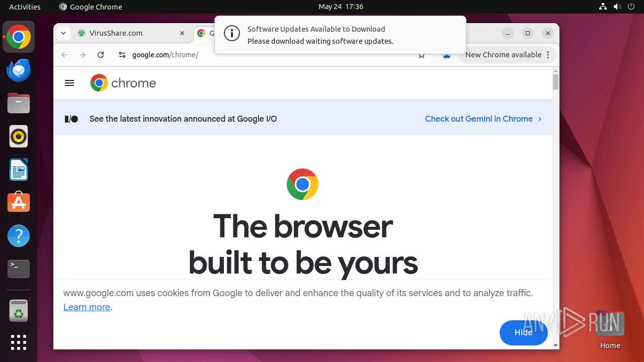Screen dimensions: 644x362
Task: Click the network icon in top bar
Action: [x=603, y=7]
